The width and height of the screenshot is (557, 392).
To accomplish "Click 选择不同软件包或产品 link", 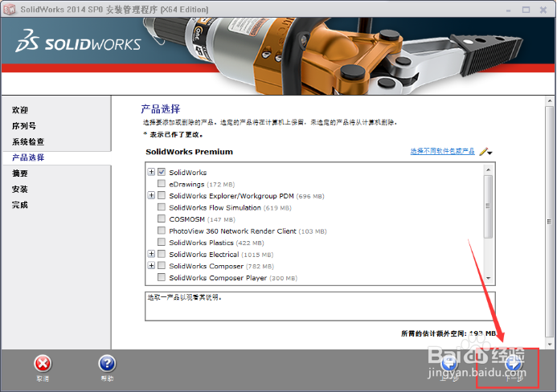I will tap(443, 151).
